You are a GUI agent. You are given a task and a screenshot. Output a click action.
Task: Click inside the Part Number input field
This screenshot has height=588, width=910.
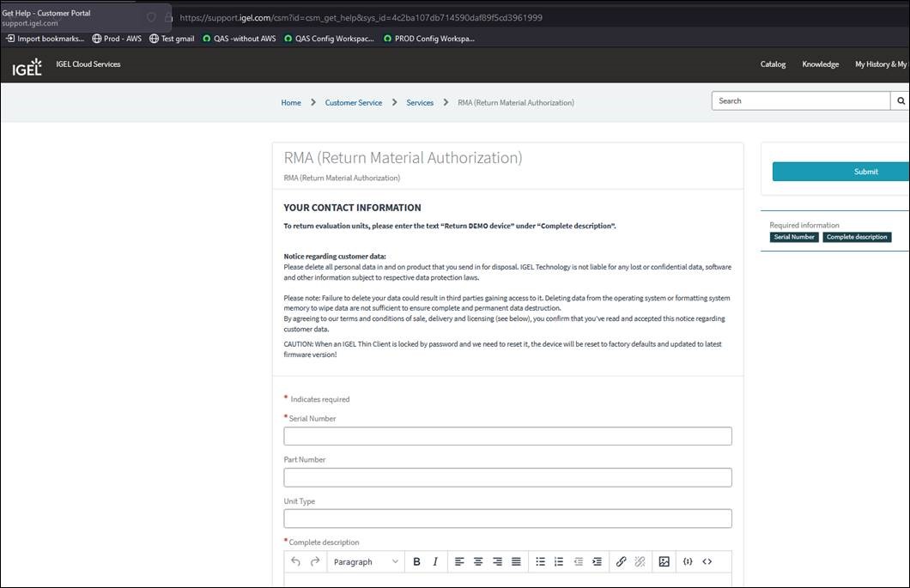pyautogui.click(x=507, y=477)
